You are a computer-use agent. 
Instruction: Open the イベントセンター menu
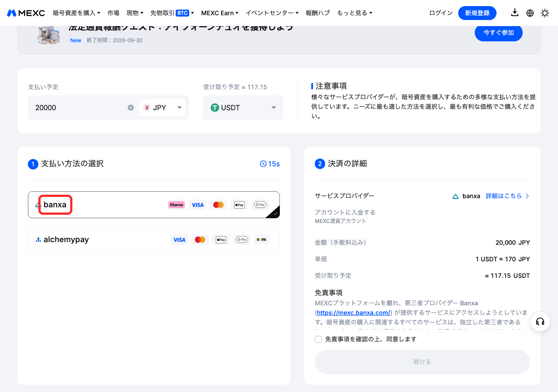pos(272,13)
